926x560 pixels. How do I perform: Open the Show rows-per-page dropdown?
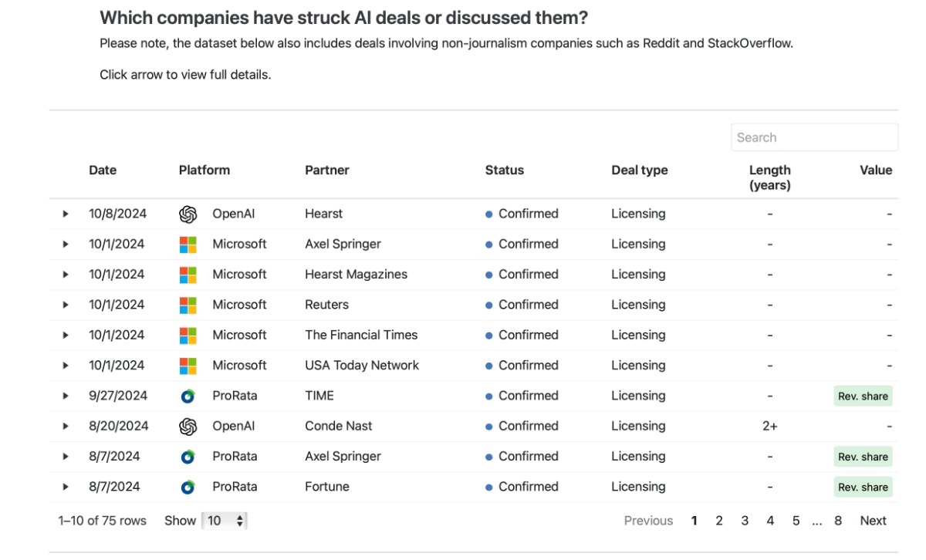click(x=224, y=521)
